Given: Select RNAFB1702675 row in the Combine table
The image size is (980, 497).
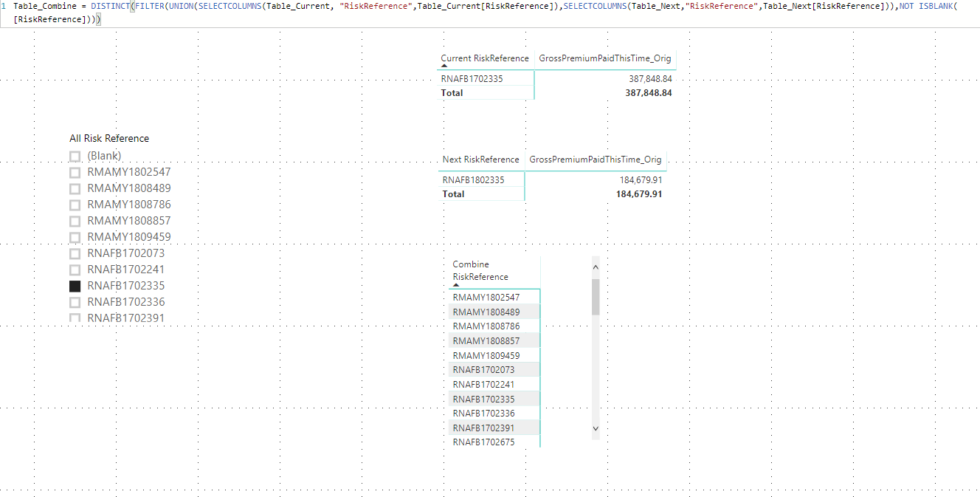Looking at the screenshot, I should [494, 442].
